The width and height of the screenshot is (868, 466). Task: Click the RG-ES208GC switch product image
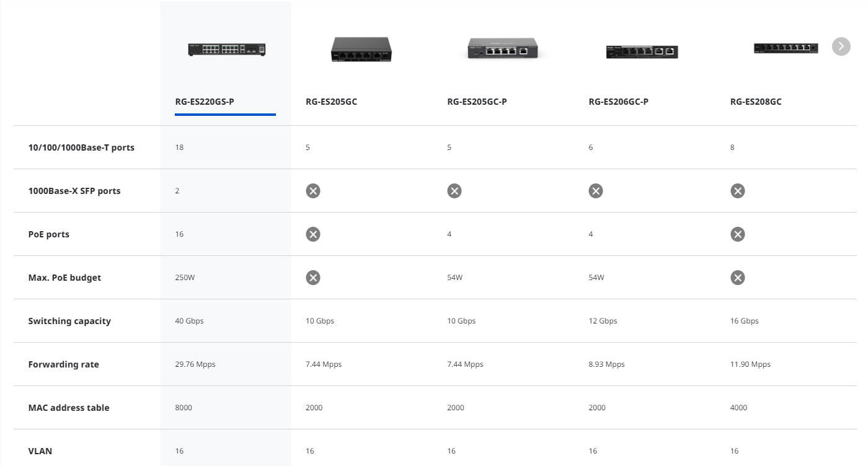786,48
